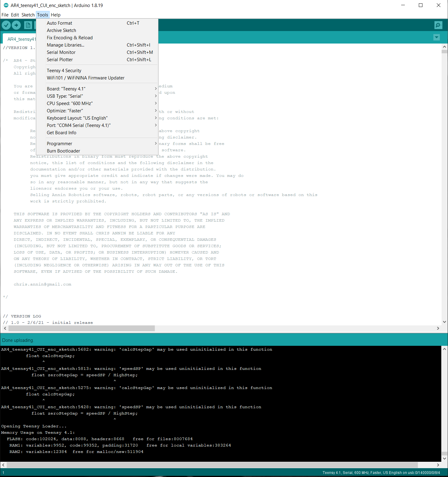Click "// 1.0 - 2/6/21 - initial release" line

coord(48,323)
